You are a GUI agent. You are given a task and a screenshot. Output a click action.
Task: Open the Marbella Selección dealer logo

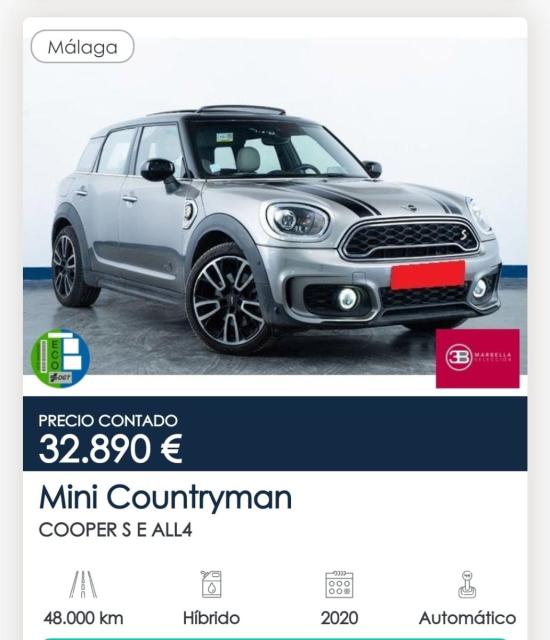point(477,358)
